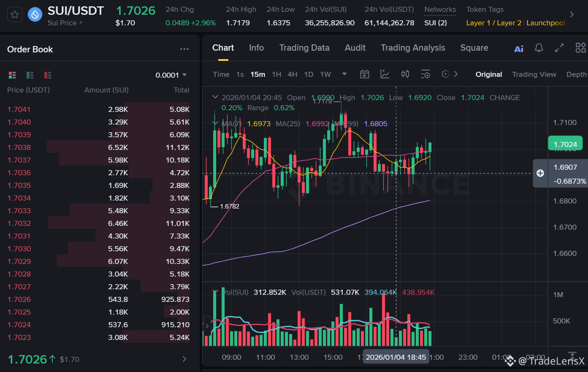Open the AI assistant icon
This screenshot has height=372, width=588.
(x=519, y=48)
